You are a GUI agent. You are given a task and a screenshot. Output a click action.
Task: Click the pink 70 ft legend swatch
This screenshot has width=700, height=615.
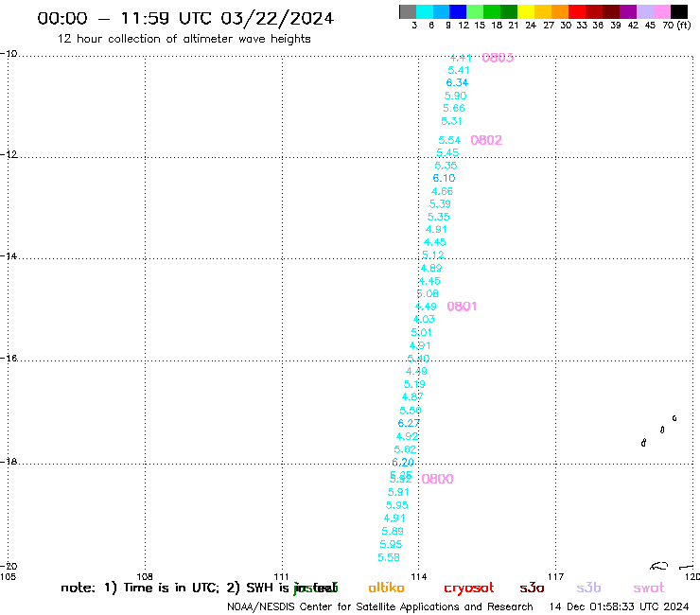point(662,11)
